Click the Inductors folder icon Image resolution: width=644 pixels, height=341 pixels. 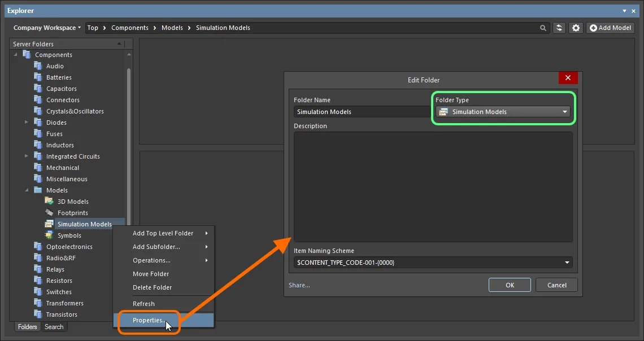[x=38, y=145]
